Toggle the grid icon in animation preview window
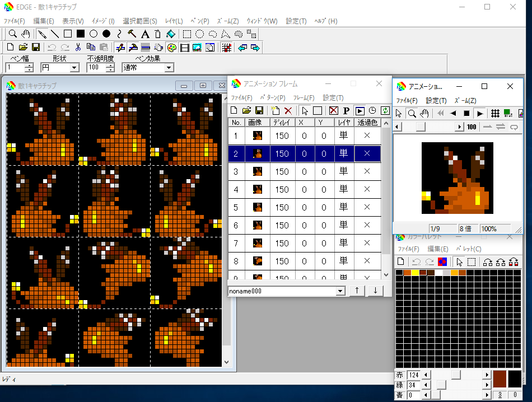This screenshot has width=532, height=402. (495, 113)
